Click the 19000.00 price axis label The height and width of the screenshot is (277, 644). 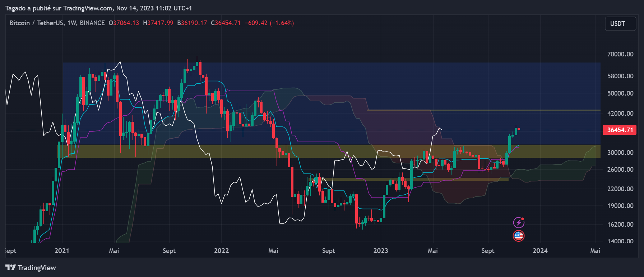tap(620, 206)
